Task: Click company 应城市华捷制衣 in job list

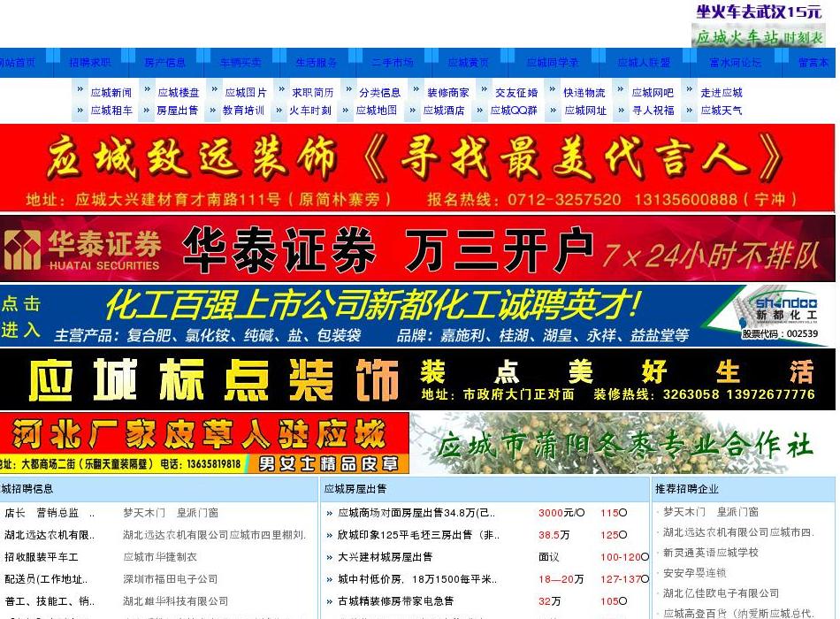Action: [x=160, y=557]
